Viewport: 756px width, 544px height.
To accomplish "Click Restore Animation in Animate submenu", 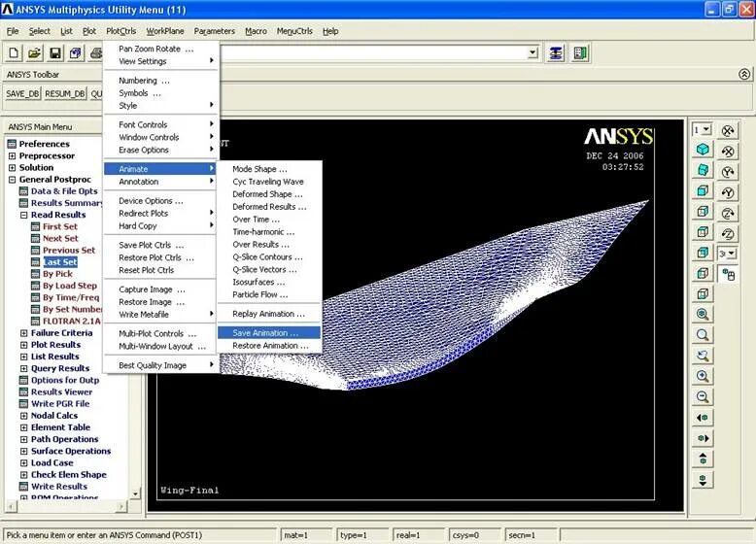I will (x=269, y=346).
